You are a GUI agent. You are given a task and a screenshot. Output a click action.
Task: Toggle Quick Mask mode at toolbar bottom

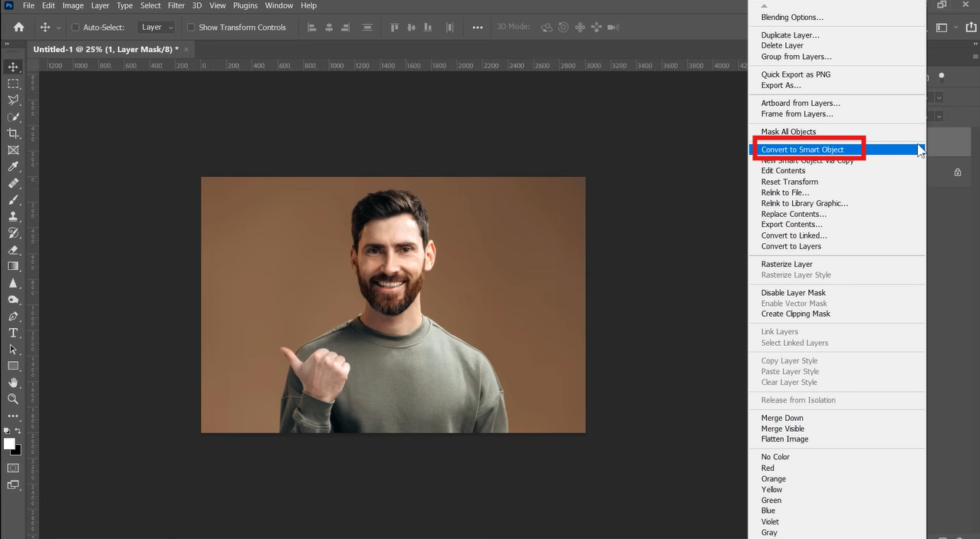click(12, 468)
